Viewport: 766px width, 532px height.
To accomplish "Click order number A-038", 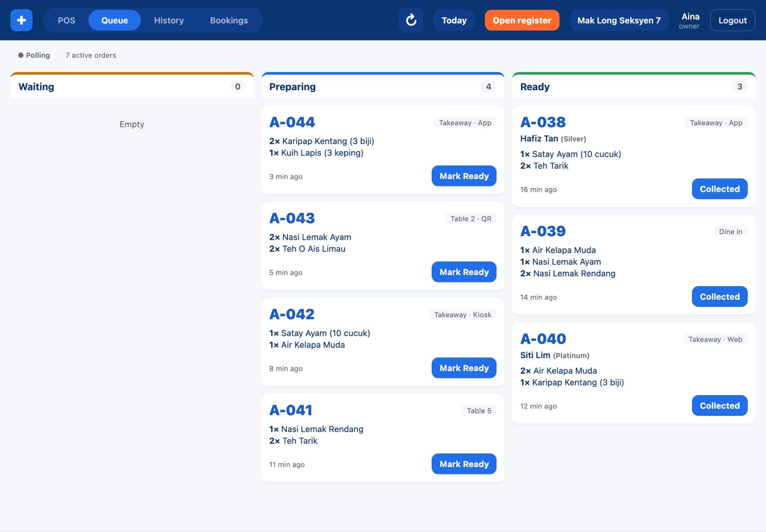I will pos(543,122).
